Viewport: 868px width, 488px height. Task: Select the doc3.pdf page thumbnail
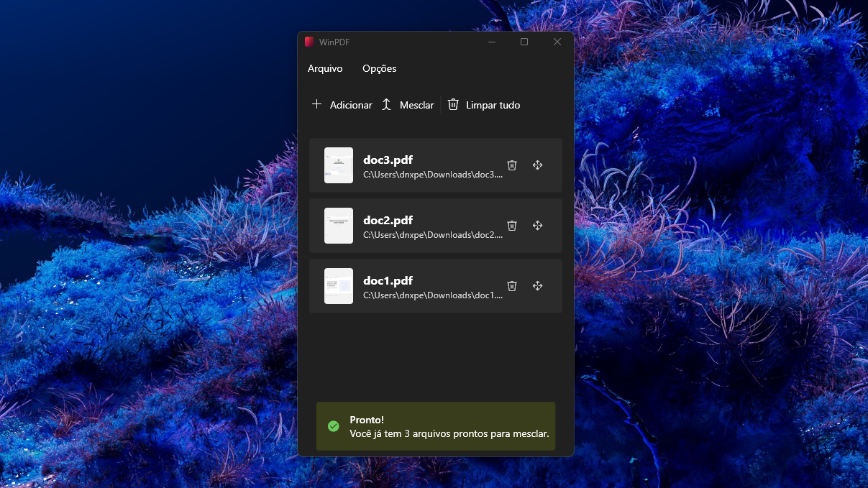click(339, 165)
